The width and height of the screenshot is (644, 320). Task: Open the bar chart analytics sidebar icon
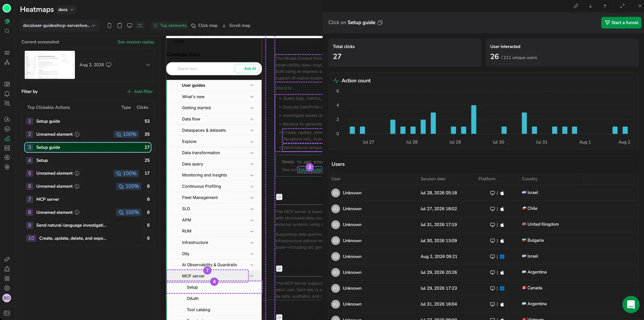click(x=7, y=138)
